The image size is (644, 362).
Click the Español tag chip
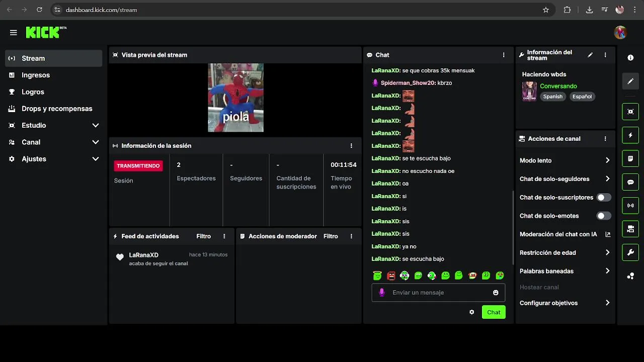point(582,97)
